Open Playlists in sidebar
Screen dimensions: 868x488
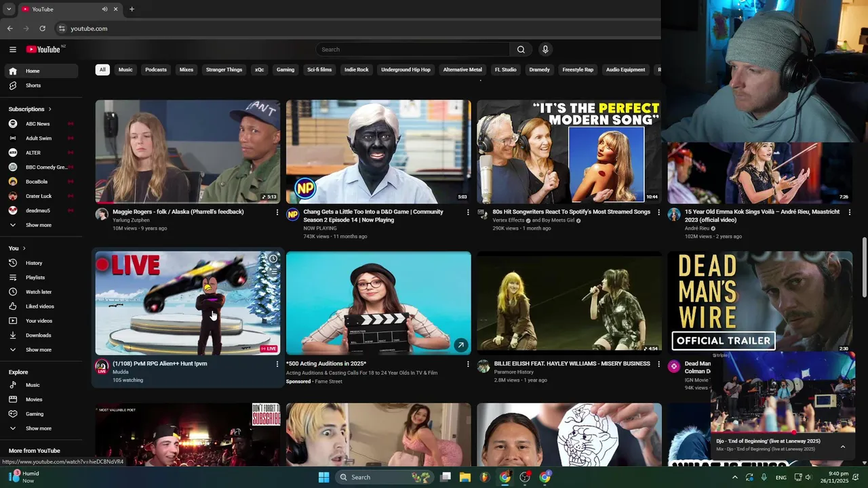41,277
